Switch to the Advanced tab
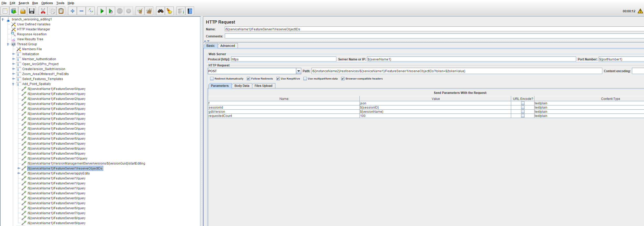This screenshot has height=226, width=644. pos(228,46)
